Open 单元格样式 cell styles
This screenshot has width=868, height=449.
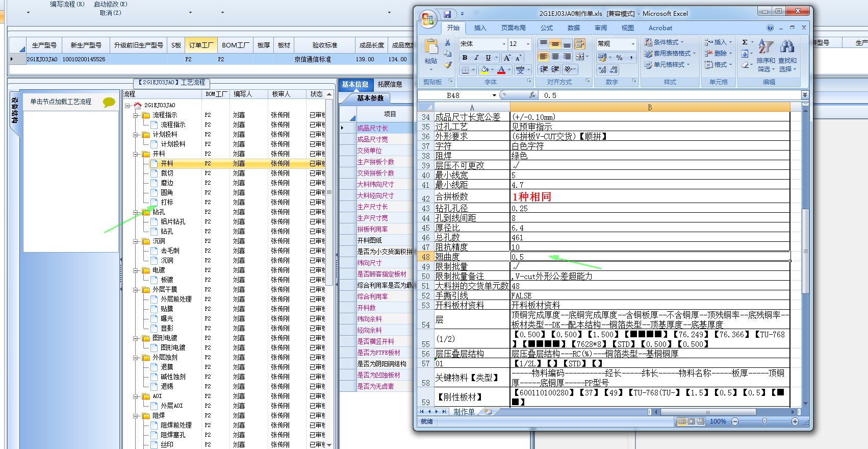click(x=668, y=65)
